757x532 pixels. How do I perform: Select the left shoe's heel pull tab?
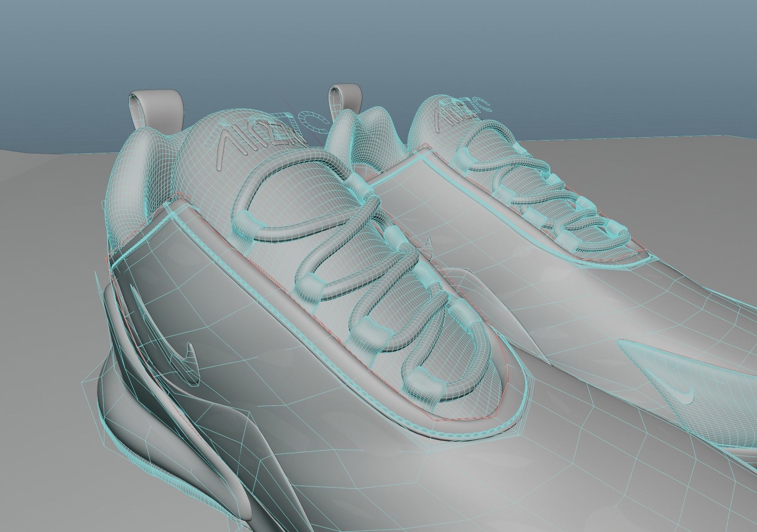[x=157, y=109]
